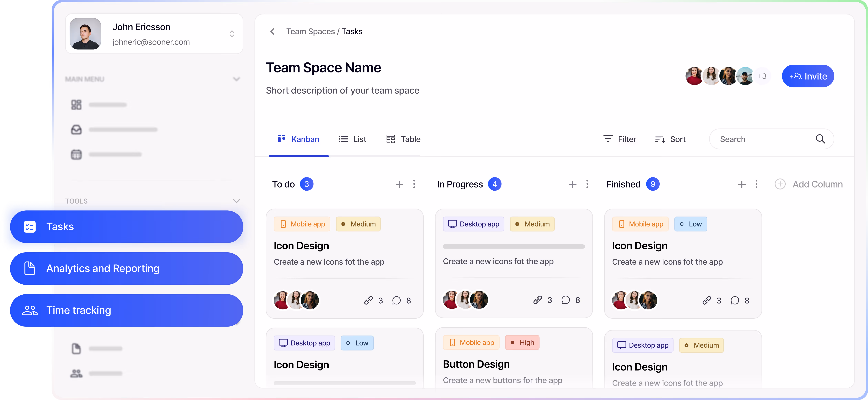
Task: Open Finished column options menu
Action: click(x=757, y=184)
